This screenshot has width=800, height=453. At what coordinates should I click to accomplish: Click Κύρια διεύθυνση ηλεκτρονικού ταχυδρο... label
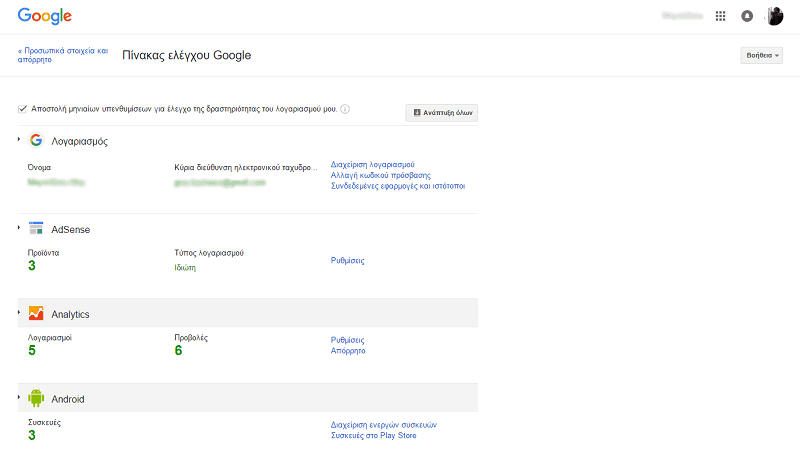pyautogui.click(x=245, y=167)
